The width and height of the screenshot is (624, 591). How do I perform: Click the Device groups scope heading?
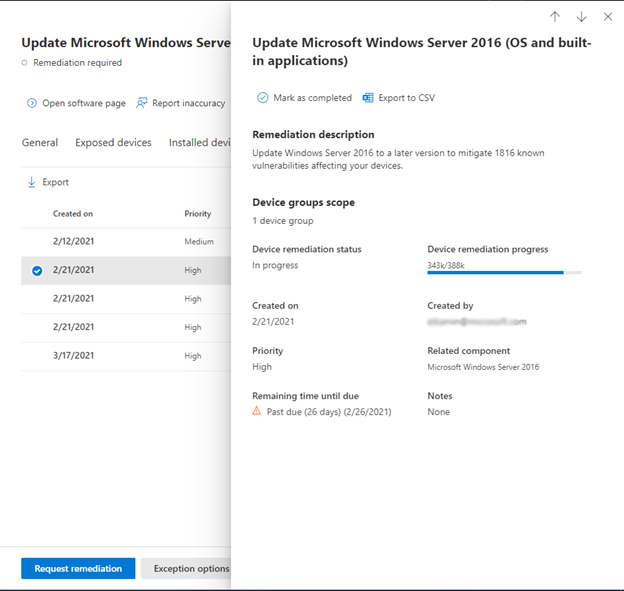(x=303, y=203)
